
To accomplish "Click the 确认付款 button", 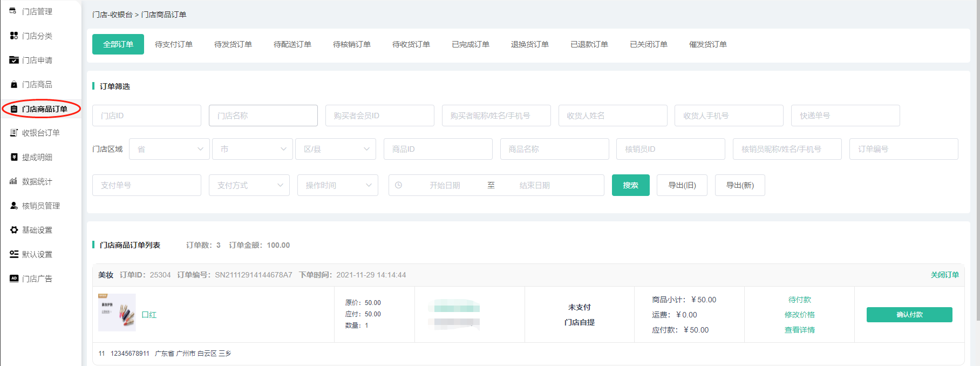I will tap(909, 315).
